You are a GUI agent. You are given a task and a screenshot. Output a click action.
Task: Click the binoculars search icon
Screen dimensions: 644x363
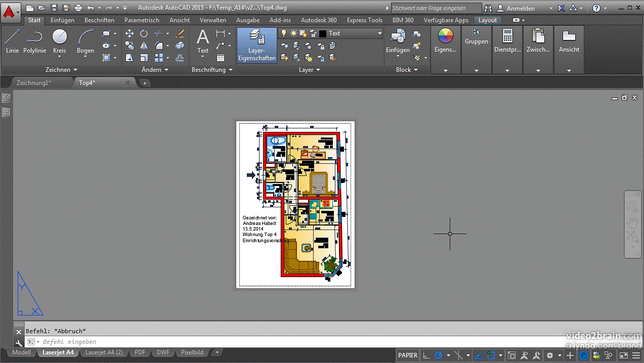[x=488, y=8]
